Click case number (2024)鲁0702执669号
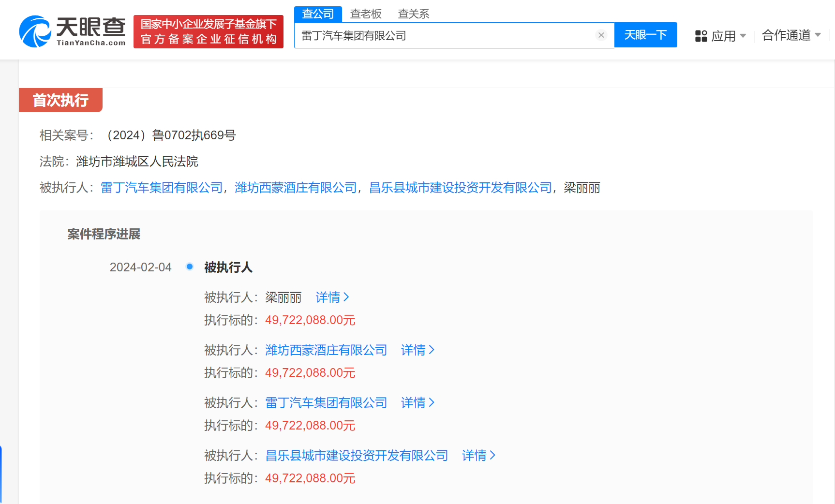 [x=169, y=135]
